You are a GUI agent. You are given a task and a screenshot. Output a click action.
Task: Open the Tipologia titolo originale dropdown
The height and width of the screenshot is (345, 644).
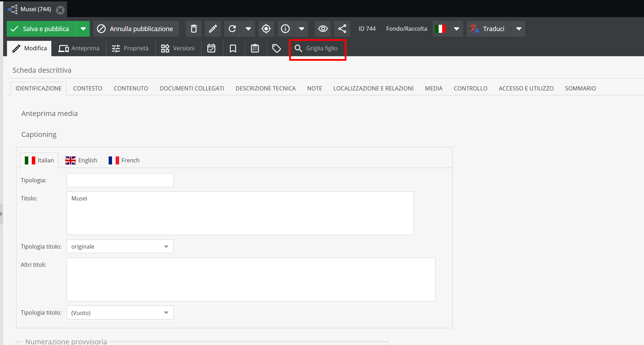point(120,247)
